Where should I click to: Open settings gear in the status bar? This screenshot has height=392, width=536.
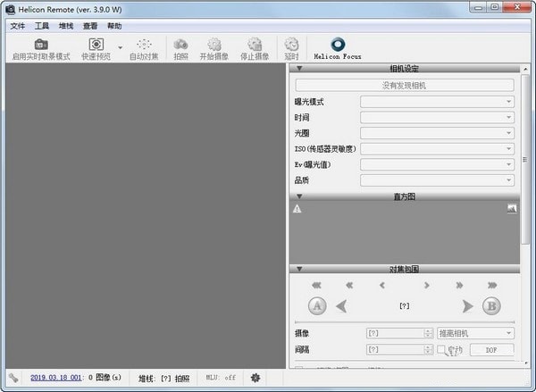(255, 378)
